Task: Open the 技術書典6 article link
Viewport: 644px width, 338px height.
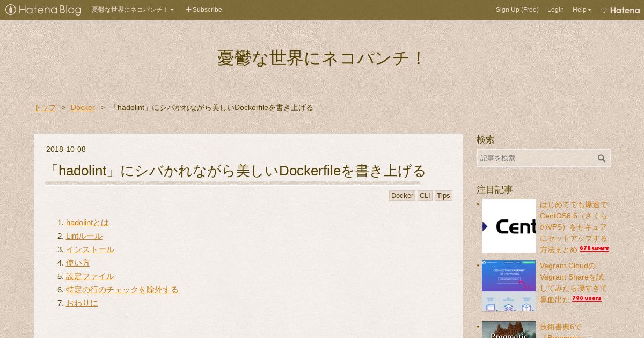Action: point(561,330)
